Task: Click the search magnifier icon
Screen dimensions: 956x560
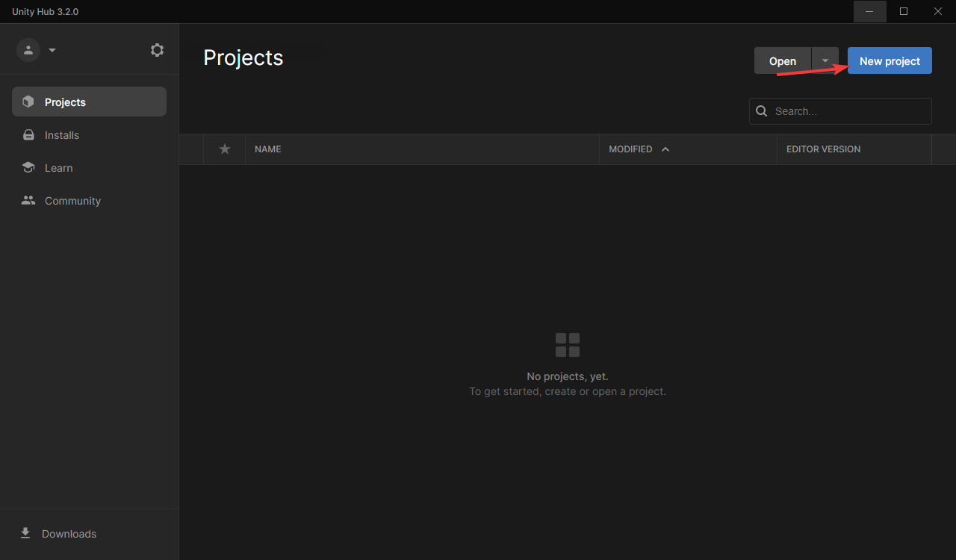Action: [x=762, y=111]
